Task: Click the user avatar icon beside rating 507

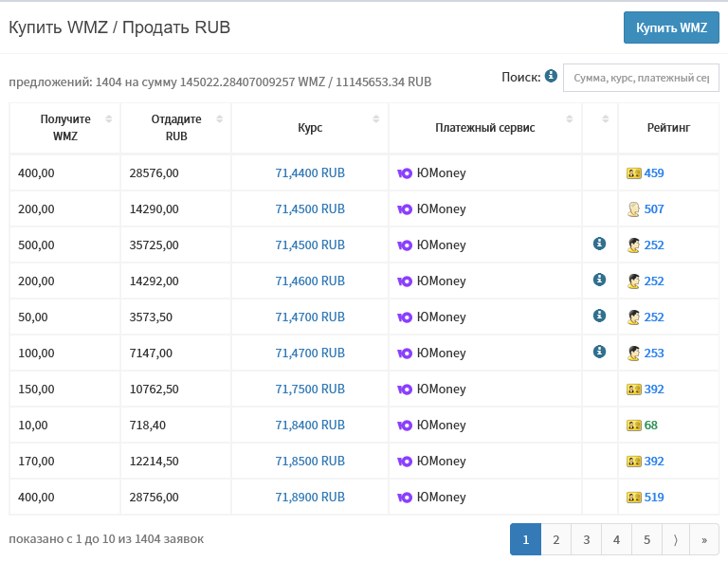Action: 634,208
